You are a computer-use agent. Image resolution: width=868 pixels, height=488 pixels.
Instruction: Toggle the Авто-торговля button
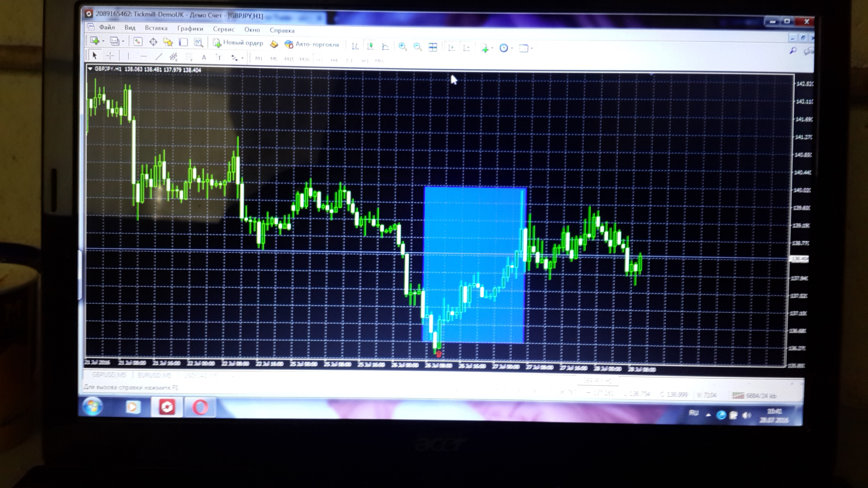point(312,44)
